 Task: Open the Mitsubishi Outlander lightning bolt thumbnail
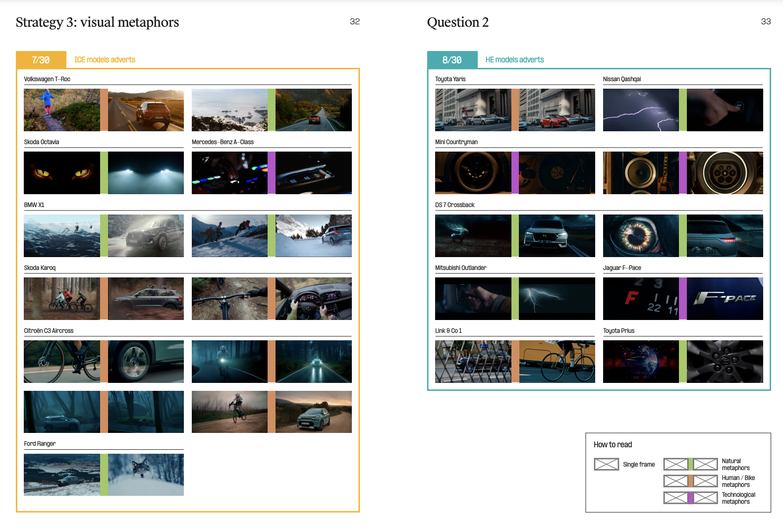(x=557, y=299)
